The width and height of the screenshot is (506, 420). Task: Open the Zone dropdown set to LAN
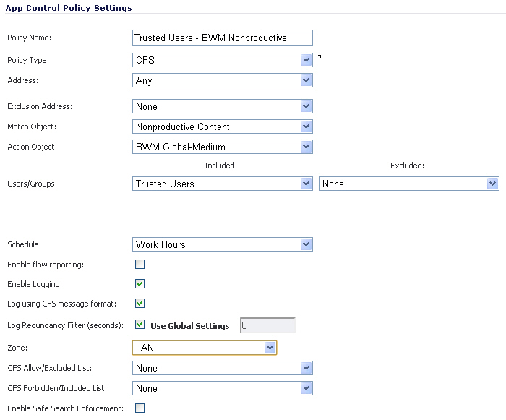205,348
